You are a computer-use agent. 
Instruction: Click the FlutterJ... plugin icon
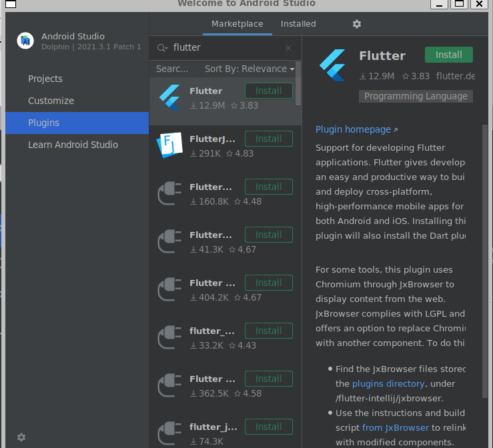[x=170, y=145]
